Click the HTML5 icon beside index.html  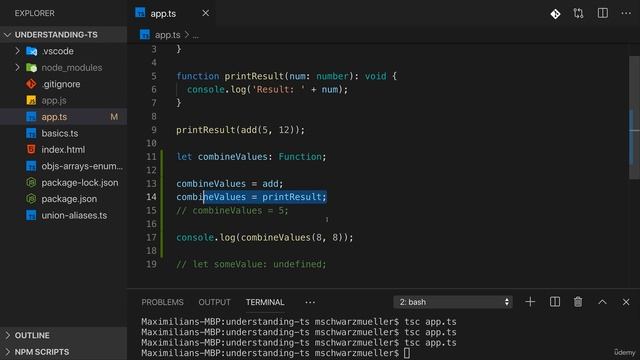(x=31, y=149)
